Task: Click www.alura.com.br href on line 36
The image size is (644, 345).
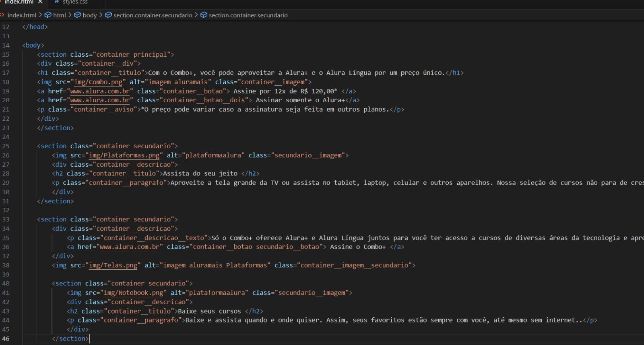Action: 130,247
